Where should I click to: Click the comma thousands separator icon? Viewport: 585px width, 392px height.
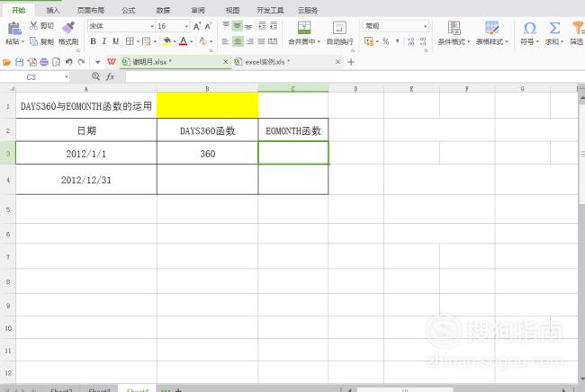(x=397, y=41)
